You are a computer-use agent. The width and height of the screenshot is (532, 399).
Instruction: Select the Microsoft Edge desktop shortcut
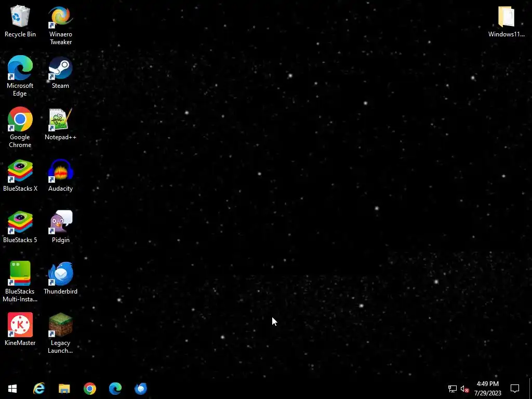click(20, 76)
